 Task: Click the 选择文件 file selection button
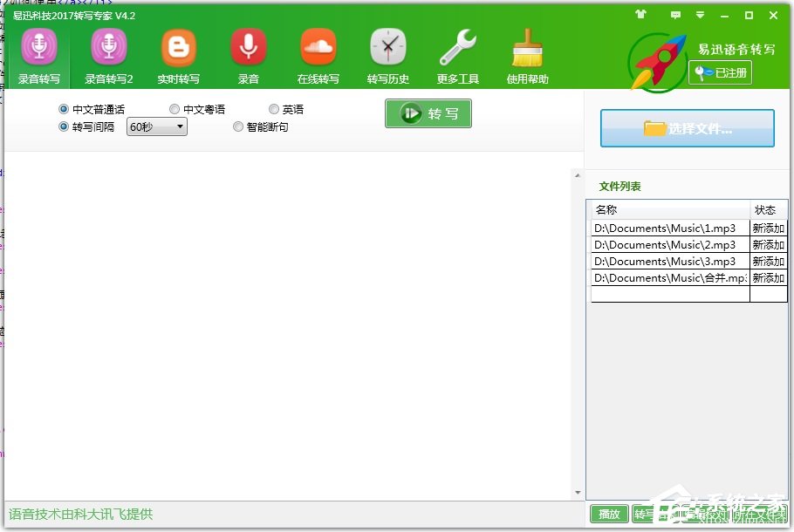click(x=687, y=127)
